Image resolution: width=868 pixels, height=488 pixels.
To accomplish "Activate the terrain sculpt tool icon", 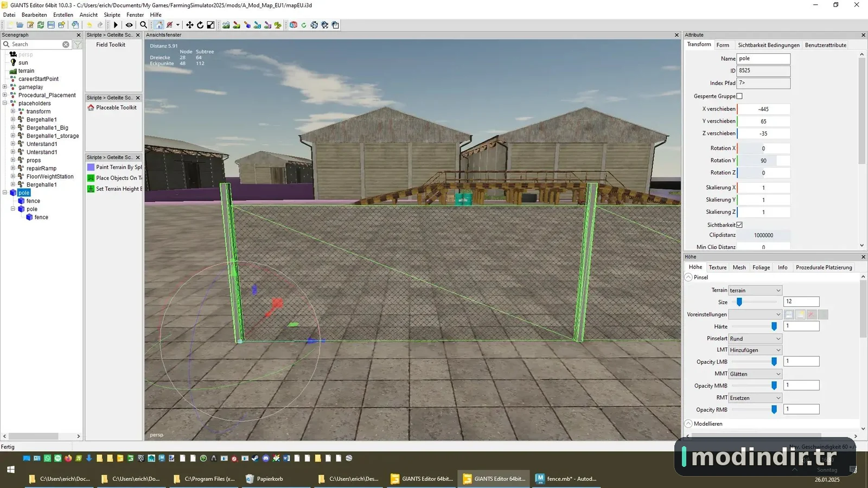I will tap(226, 25).
